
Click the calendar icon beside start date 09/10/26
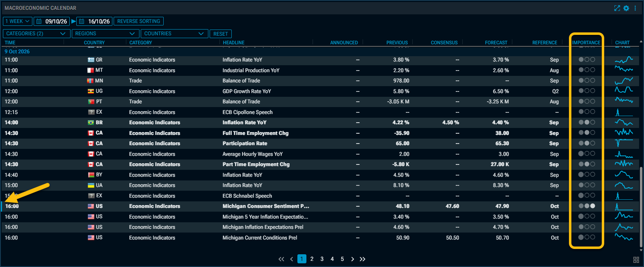tap(39, 21)
